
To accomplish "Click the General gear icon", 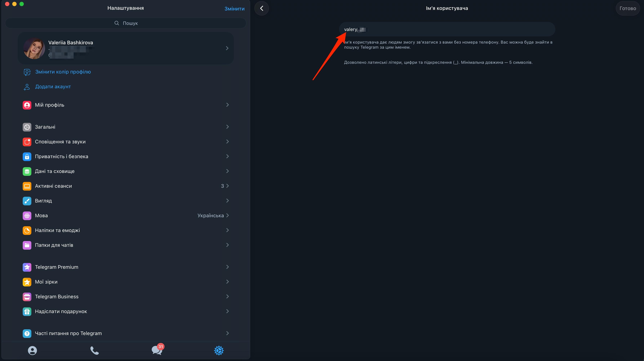I will (x=27, y=127).
